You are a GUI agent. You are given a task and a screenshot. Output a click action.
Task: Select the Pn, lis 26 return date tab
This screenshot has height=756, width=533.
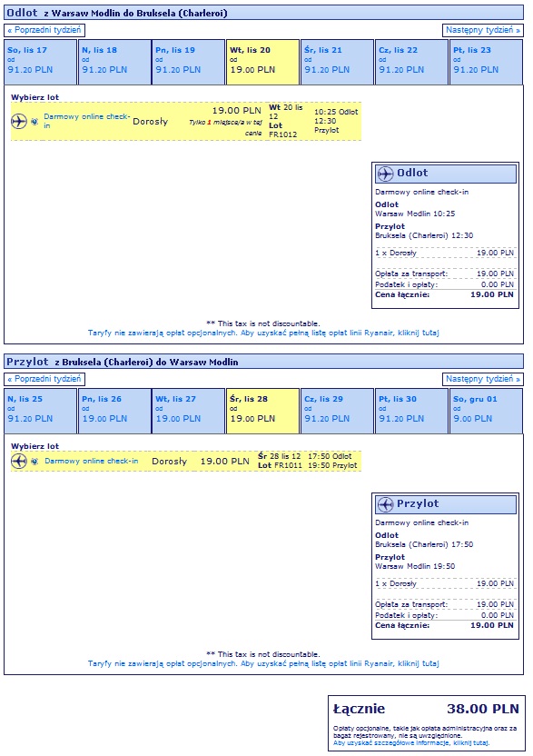(x=114, y=412)
